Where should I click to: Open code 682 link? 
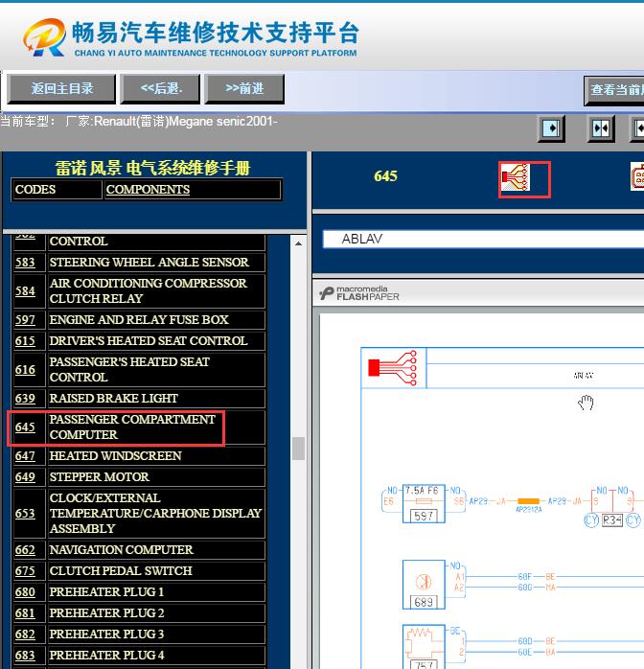click(25, 634)
